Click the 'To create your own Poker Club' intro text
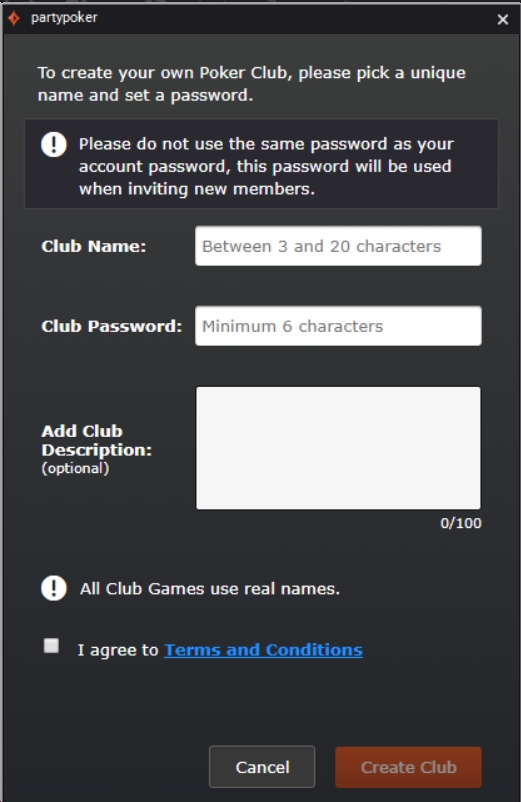The height and width of the screenshot is (802, 521). point(252,84)
